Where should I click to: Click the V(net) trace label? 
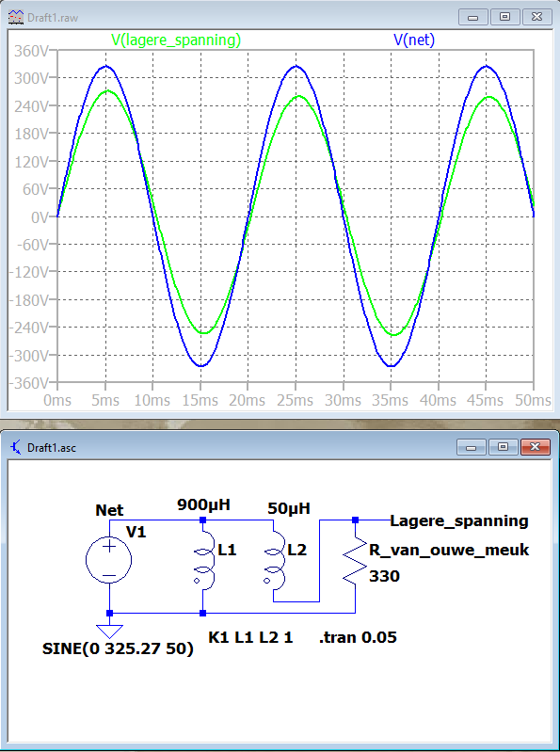414,40
